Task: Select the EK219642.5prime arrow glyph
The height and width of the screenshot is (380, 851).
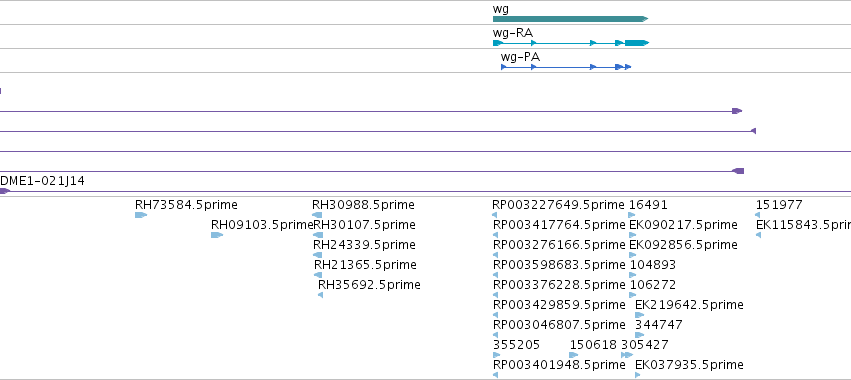Action: tap(639, 315)
